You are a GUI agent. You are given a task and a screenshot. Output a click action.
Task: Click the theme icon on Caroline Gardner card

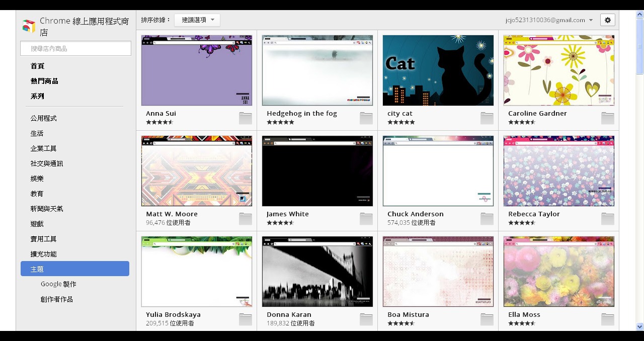[x=608, y=118]
